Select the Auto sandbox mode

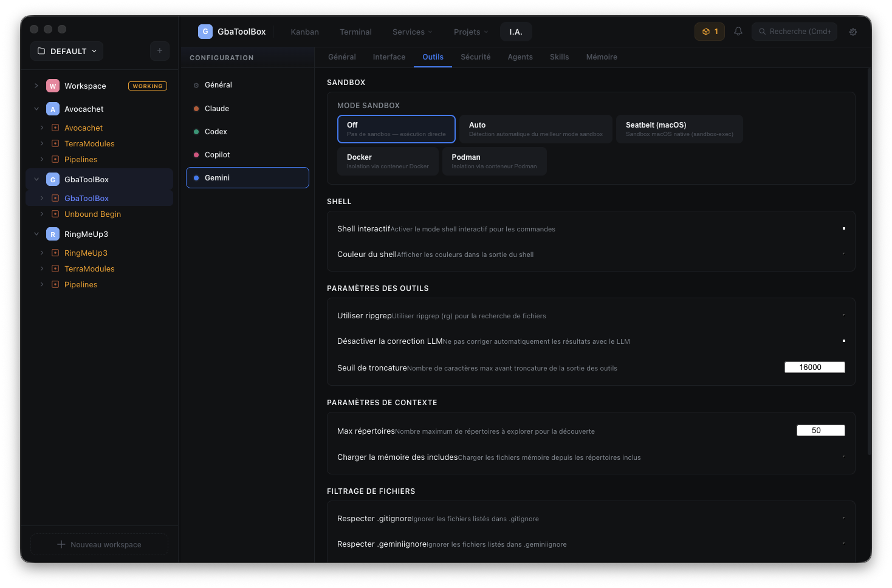click(536, 129)
